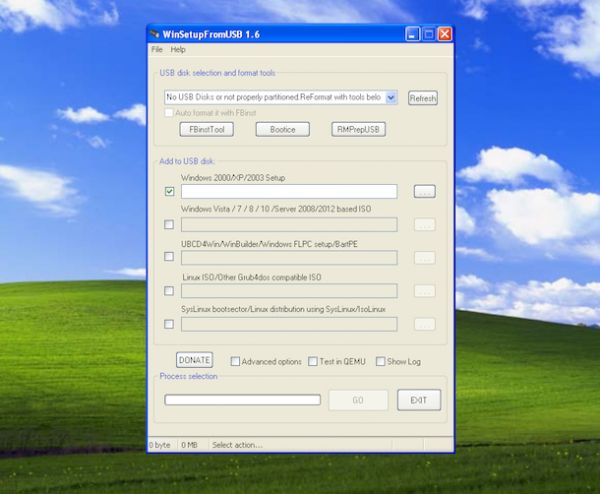Uncheck Windows 2000/XP/2003 Setup checkbox
Viewport: 600px width, 494px height.
(170, 191)
